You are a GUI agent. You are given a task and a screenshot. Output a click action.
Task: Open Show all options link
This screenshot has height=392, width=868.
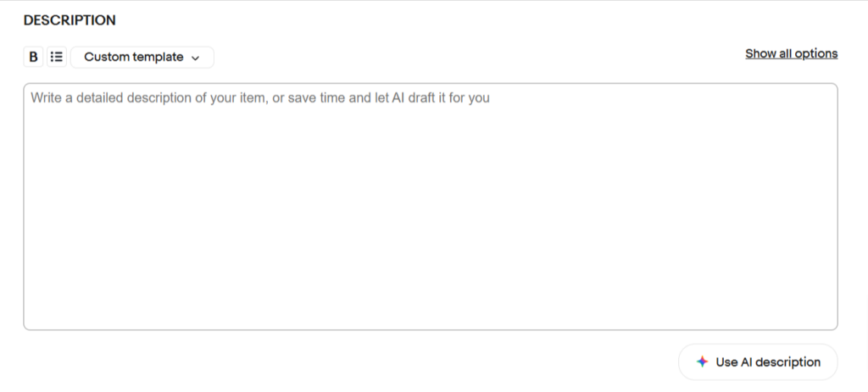coord(791,53)
